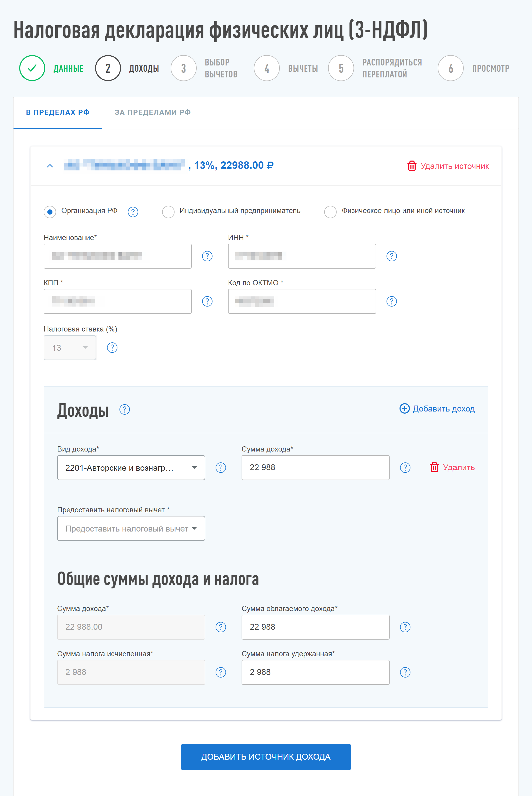
Task: Select Индивидуальный предприниматель radio button
Action: [168, 212]
